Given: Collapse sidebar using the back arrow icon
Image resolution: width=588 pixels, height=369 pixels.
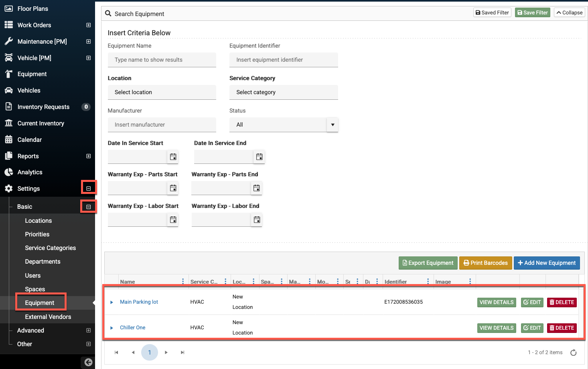Looking at the screenshot, I should [x=88, y=362].
